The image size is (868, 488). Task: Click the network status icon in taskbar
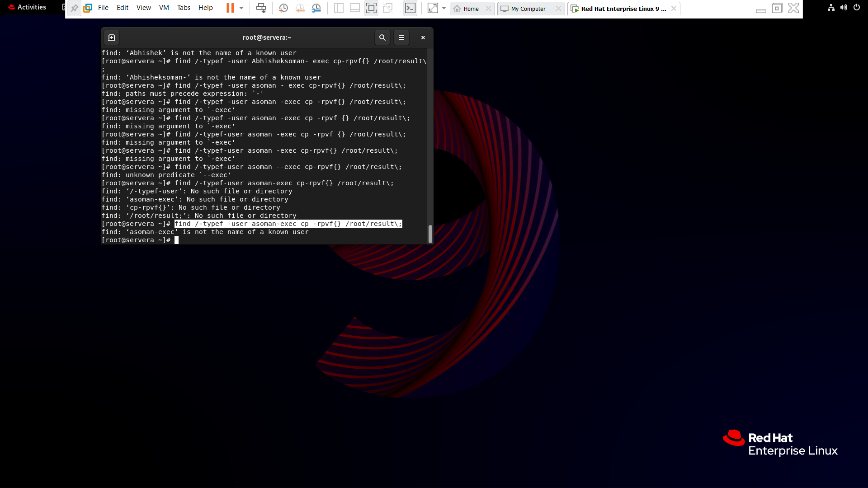[x=830, y=7]
